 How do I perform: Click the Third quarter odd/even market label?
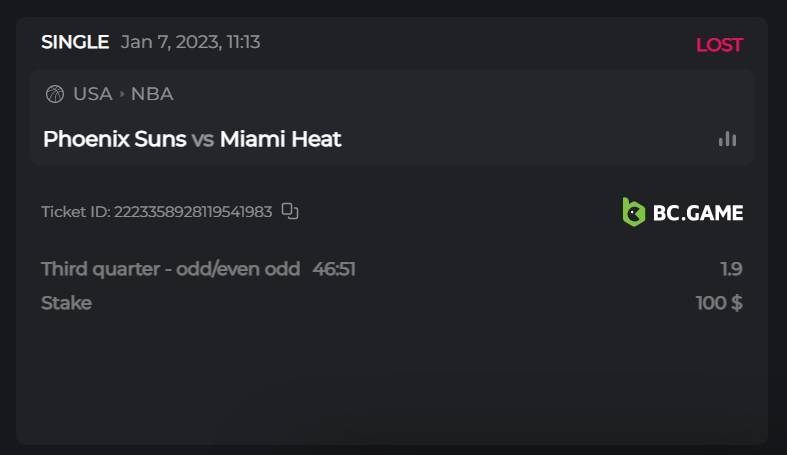pyautogui.click(x=170, y=269)
